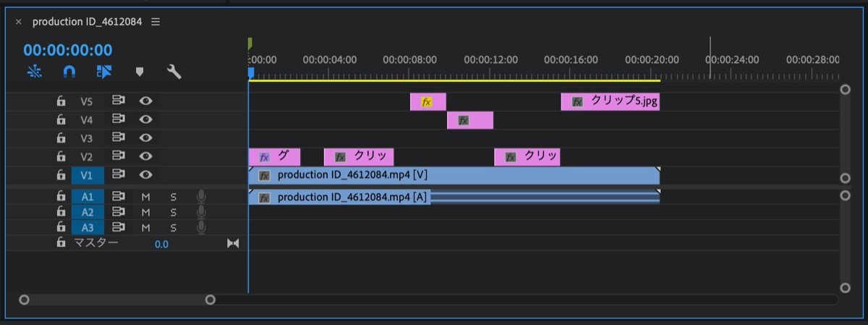Open the timeline wrench settings

[x=174, y=72]
